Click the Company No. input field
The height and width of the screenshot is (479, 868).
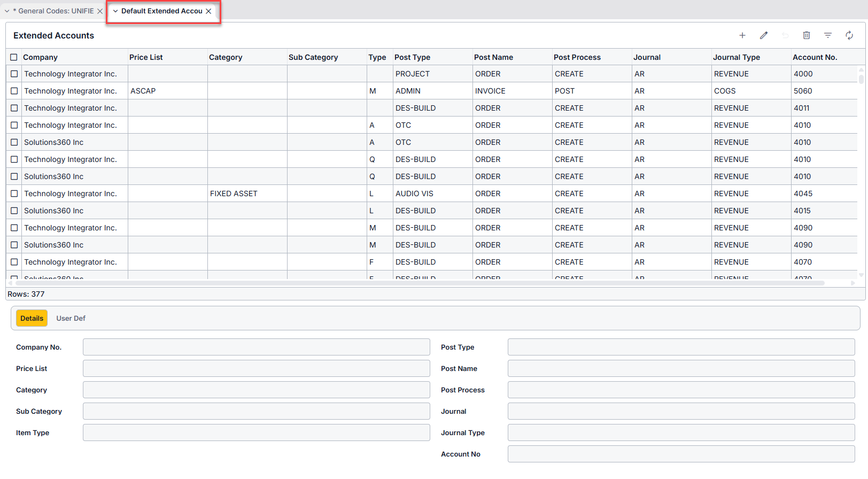[x=256, y=347]
